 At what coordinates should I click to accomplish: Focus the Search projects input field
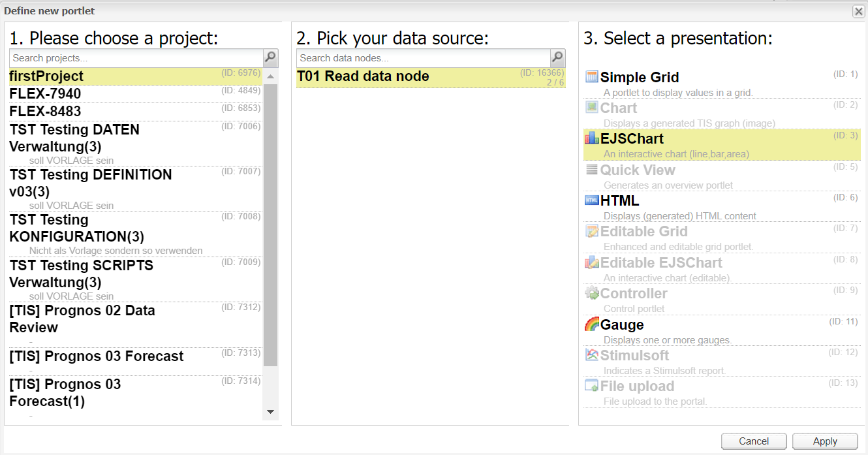[x=136, y=58]
